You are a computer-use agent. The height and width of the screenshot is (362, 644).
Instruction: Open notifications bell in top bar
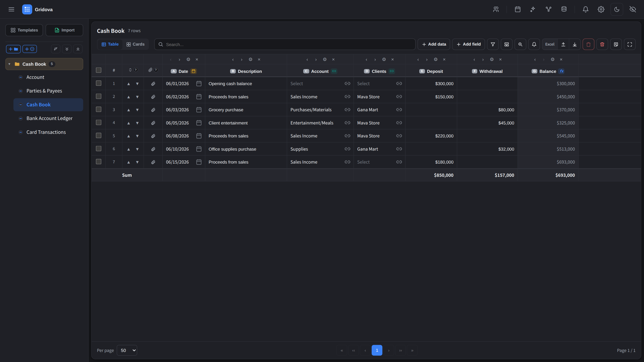pyautogui.click(x=585, y=9)
